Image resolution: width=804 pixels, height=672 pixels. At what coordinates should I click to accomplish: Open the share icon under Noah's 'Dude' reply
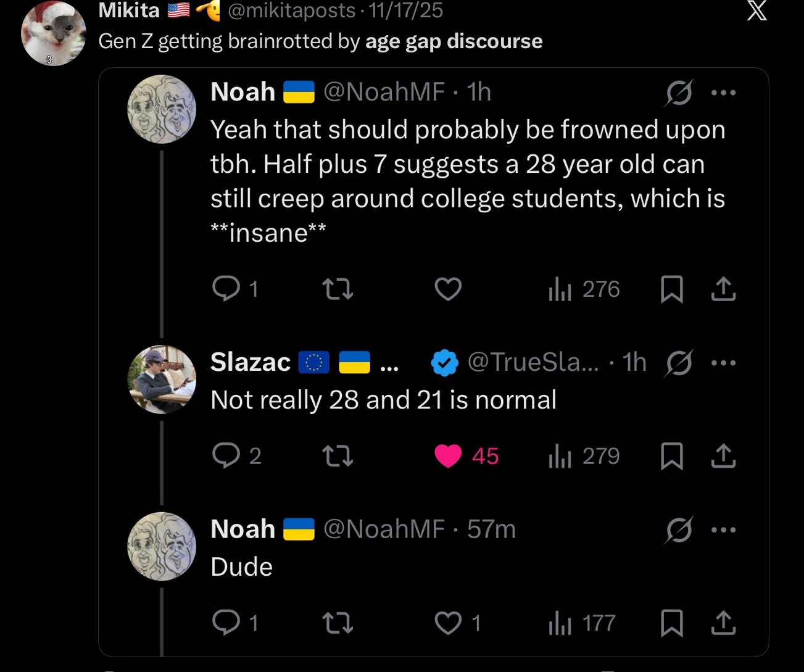point(723,623)
